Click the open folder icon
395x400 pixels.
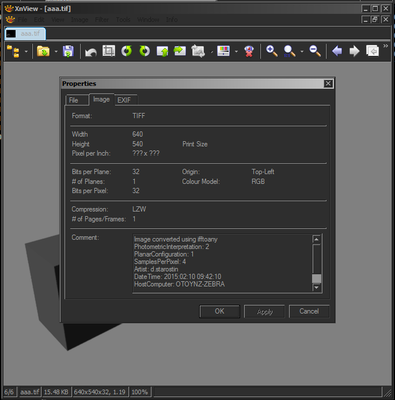click(x=43, y=51)
